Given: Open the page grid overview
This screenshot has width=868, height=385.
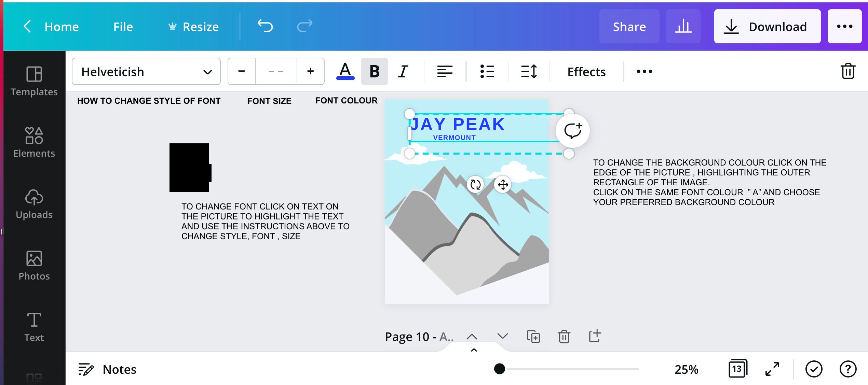Looking at the screenshot, I should [737, 369].
